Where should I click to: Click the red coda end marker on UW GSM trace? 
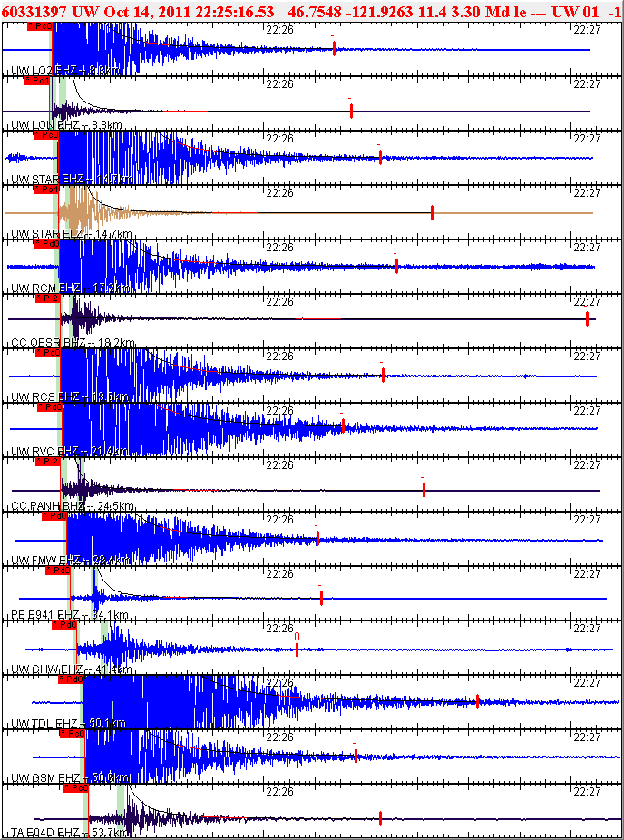[x=356, y=756]
